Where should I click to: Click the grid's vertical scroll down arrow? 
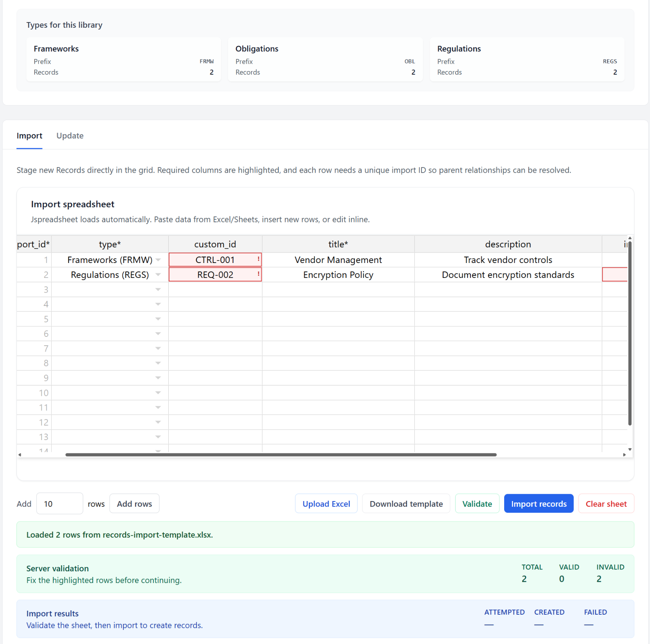[630, 449]
